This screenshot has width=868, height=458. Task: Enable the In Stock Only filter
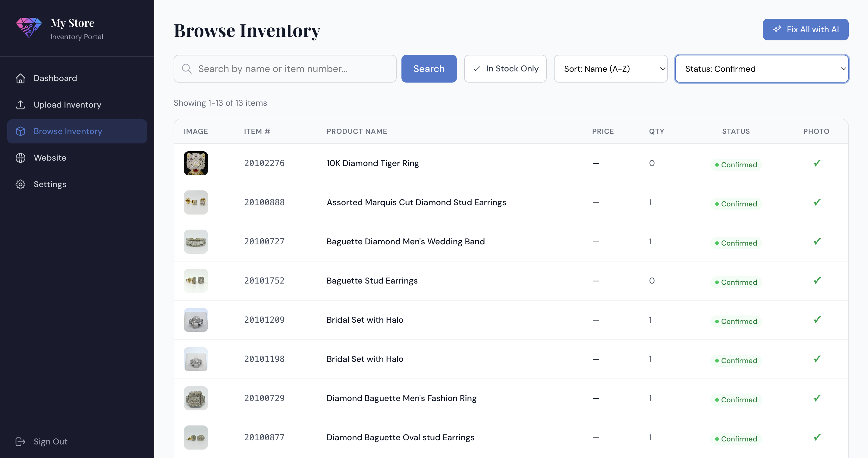(x=505, y=68)
